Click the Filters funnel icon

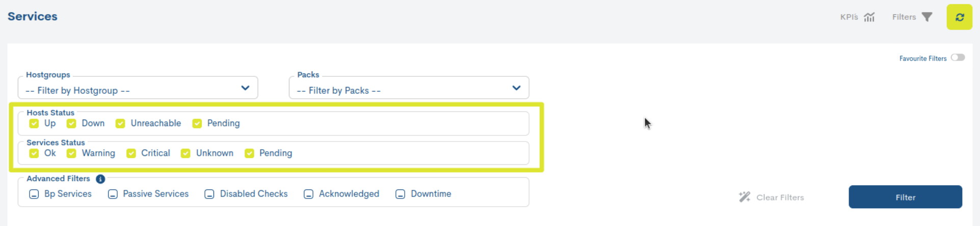point(927,17)
